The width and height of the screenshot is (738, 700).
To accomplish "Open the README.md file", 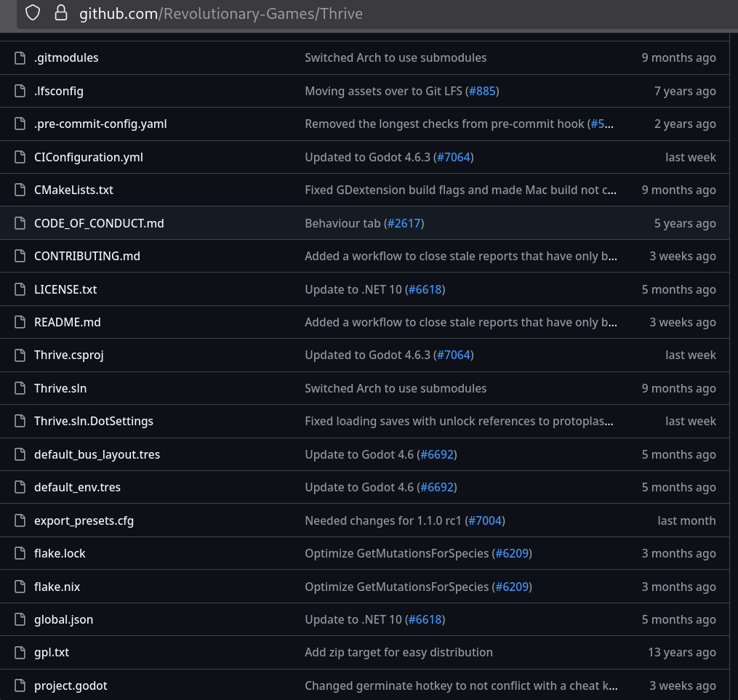I will point(68,322).
